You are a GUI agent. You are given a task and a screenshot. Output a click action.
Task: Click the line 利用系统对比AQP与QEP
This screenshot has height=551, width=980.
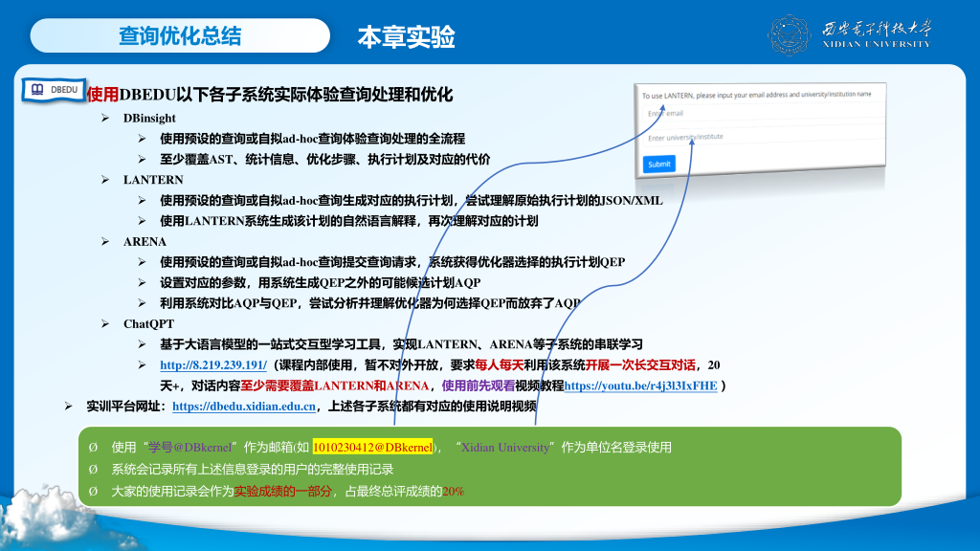(x=370, y=303)
